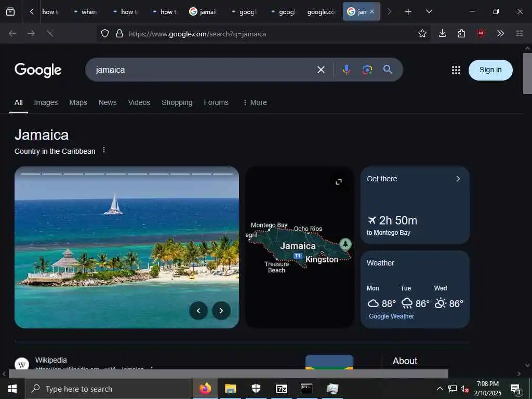The image size is (532, 399).
Task: Select the Videos results tab
Action: [139, 102]
